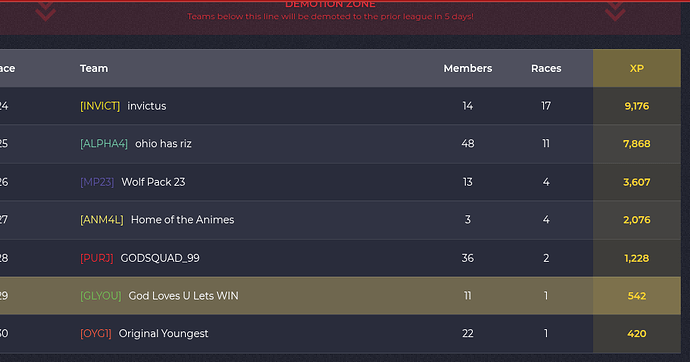690x362 pixels.
Task: Open the [ANM4L] team tag
Action: coord(102,220)
